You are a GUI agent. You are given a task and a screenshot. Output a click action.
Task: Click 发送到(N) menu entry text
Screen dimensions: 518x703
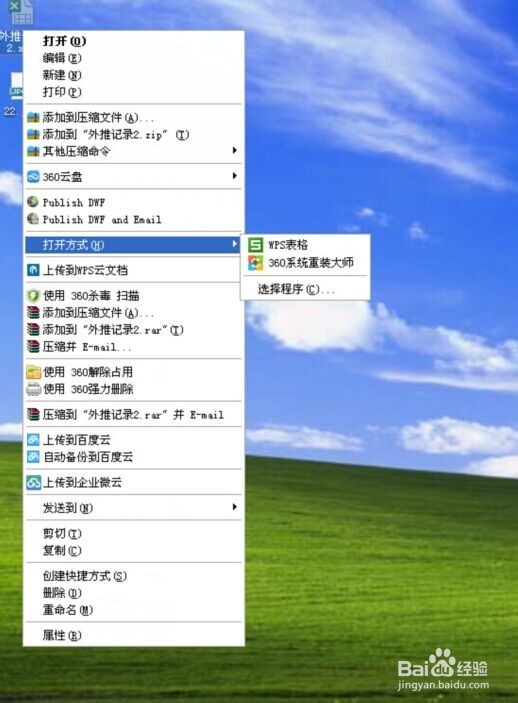click(68, 508)
